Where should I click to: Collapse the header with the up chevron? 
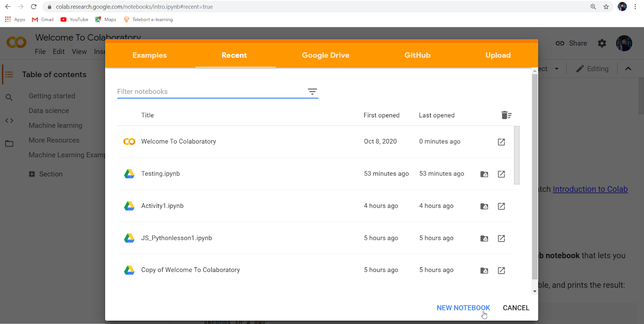628,69
